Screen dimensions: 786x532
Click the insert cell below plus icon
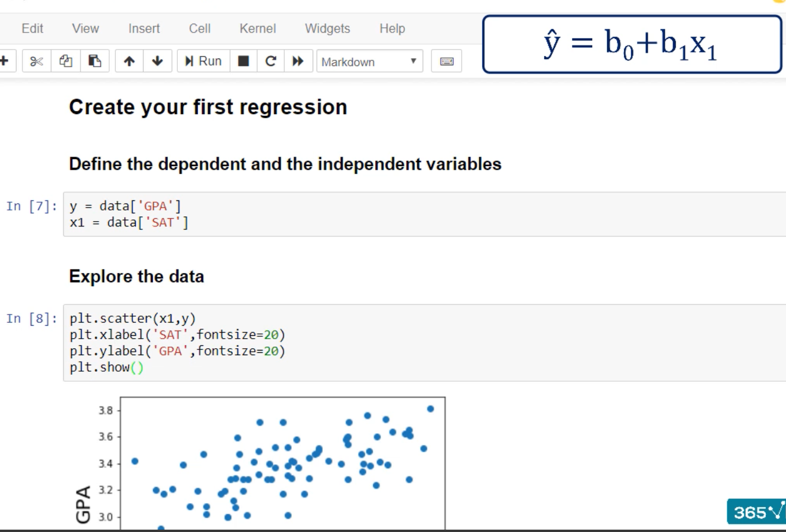[x=5, y=61]
